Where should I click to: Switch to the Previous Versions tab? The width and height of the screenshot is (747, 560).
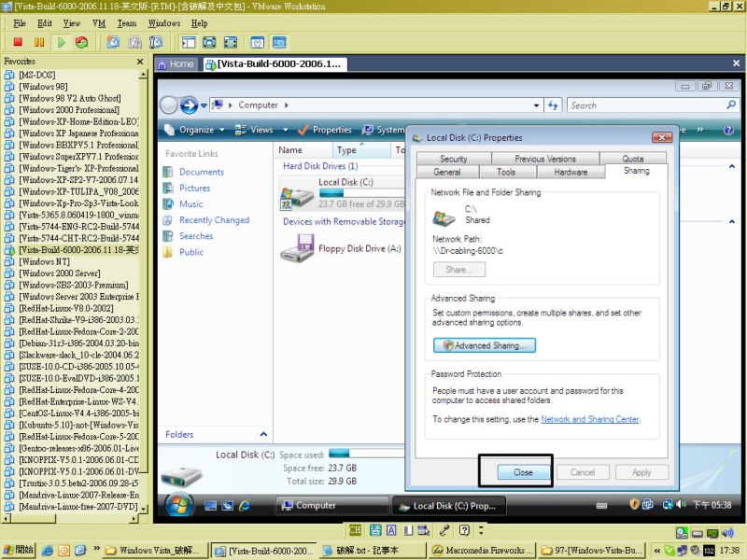coord(545,159)
